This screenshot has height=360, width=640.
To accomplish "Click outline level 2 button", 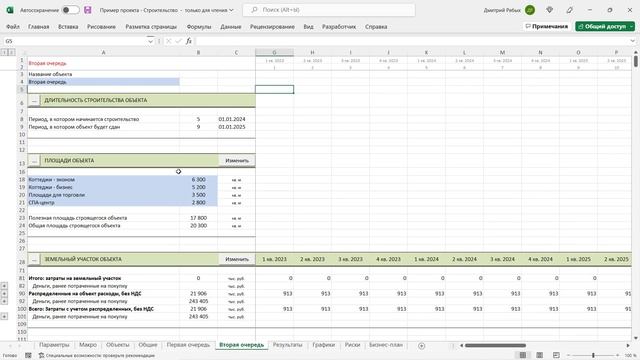I will click(12, 52).
